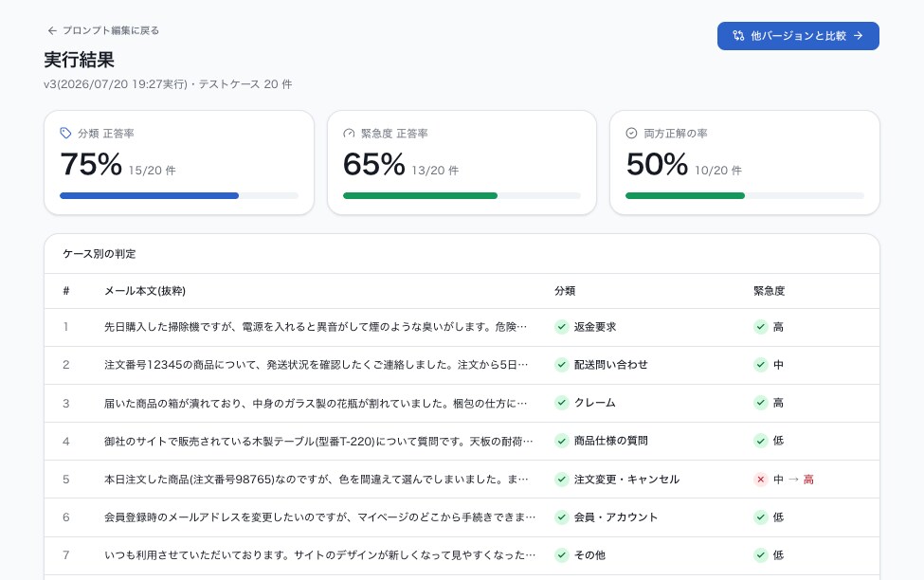The height and width of the screenshot is (580, 924).
Task: Click the green check beside 注文変更・キャンセル
Action: [x=562, y=480]
